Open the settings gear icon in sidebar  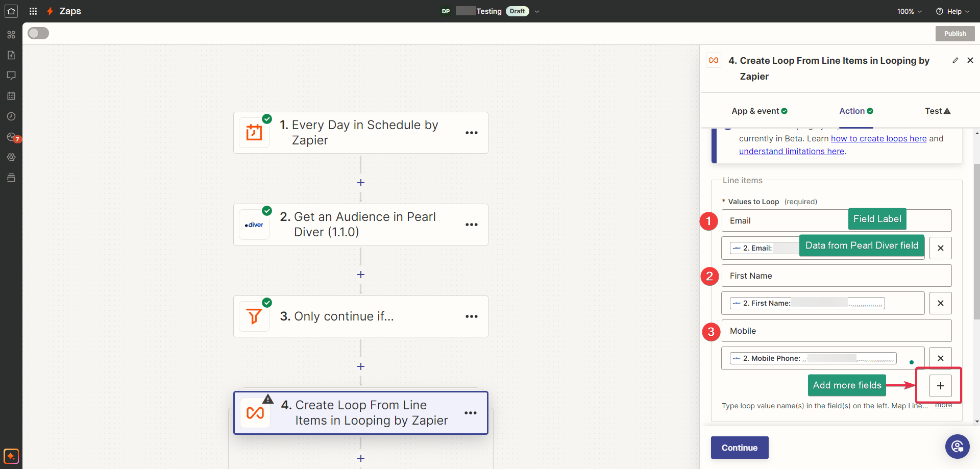click(x=11, y=157)
